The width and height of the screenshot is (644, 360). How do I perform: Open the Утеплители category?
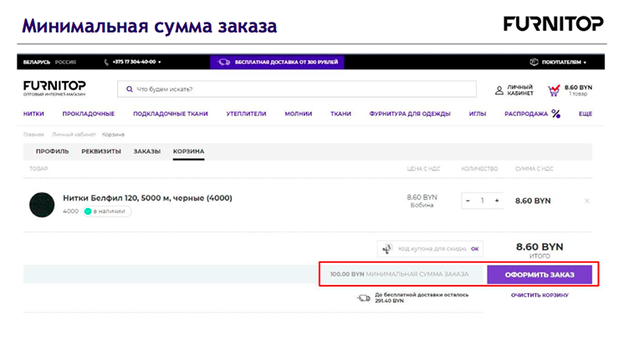[x=246, y=114]
